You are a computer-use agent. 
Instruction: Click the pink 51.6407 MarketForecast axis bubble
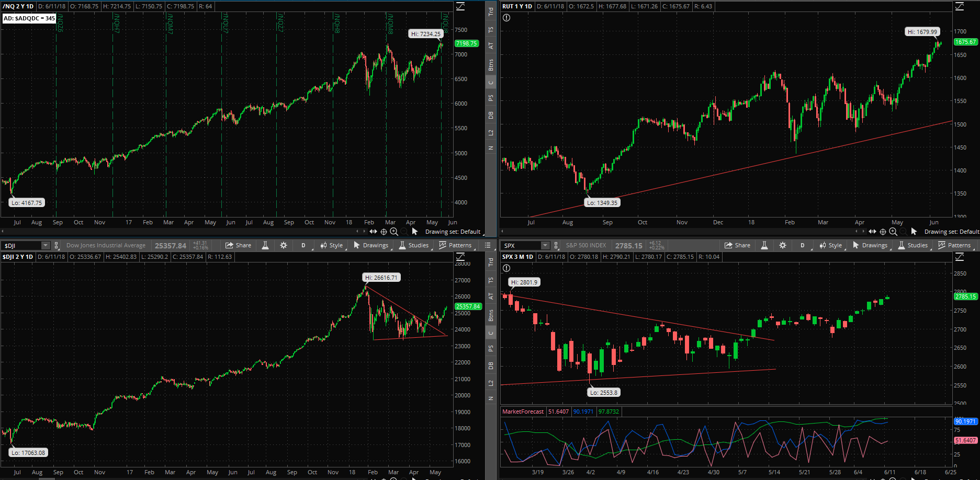click(965, 440)
